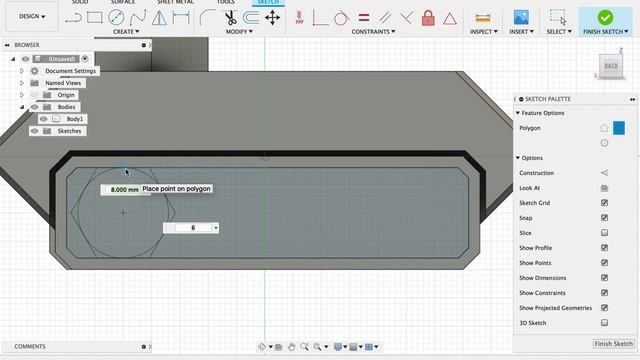Screen dimensions: 640x360
Task: Select the Rectangle sketch tool
Action: coord(95,18)
